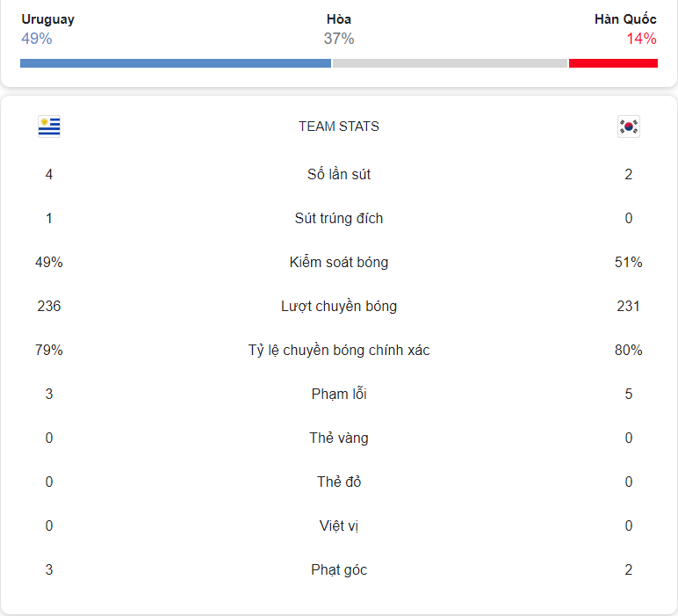Image resolution: width=678 pixels, height=616 pixels.
Task: Select the red Hàn Quốc probability bar
Action: pos(613,63)
